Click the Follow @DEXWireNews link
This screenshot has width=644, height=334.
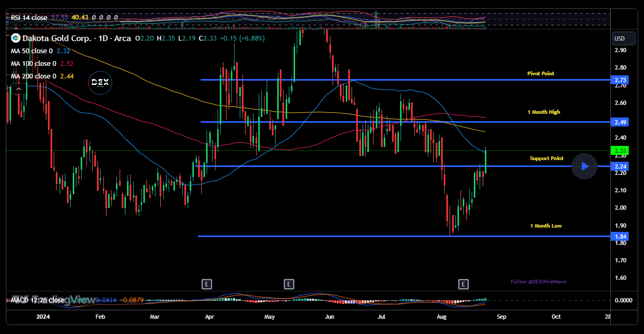click(538, 281)
